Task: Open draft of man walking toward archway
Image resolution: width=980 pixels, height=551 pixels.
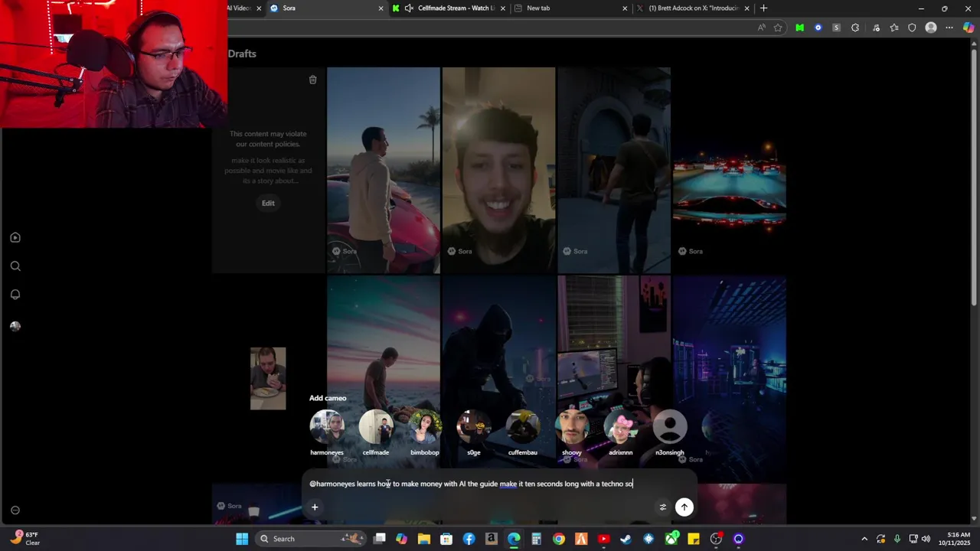Action: [x=614, y=170]
